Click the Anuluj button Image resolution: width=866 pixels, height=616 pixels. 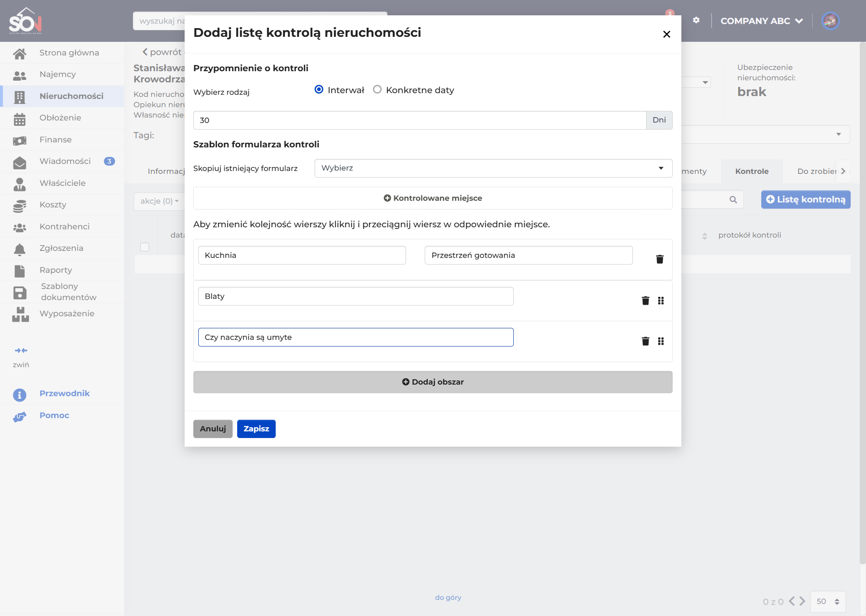(x=213, y=429)
